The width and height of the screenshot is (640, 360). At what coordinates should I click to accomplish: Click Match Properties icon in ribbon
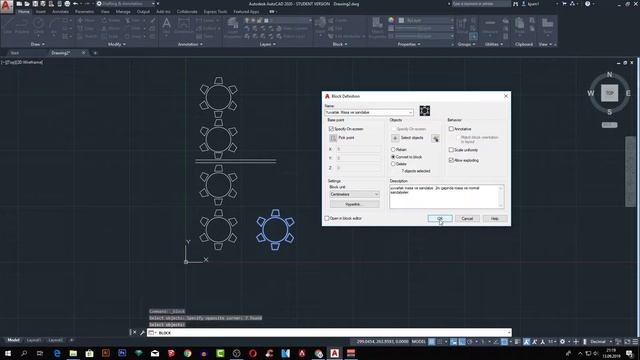377,28
